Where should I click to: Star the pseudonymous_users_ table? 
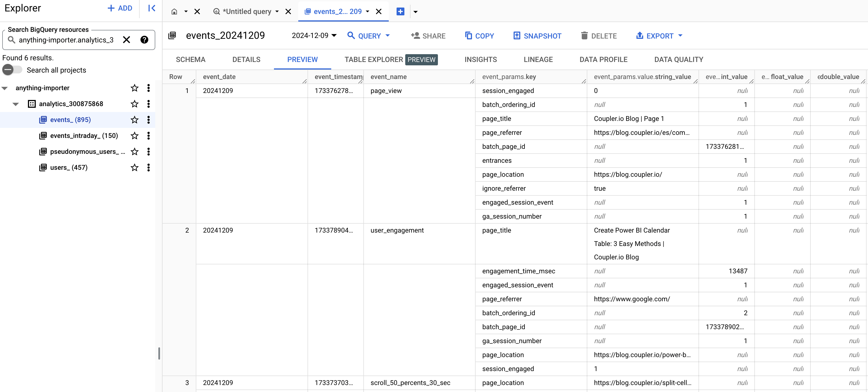[134, 152]
